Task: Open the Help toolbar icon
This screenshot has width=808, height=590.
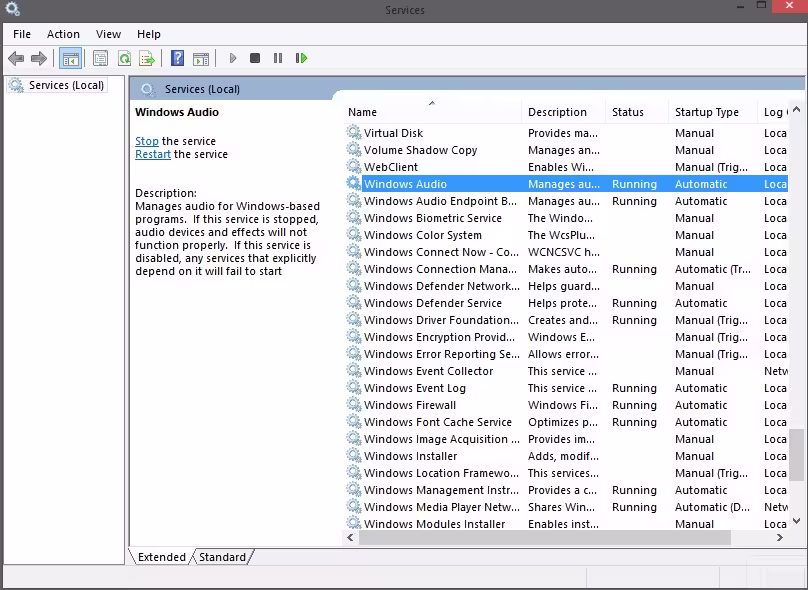Action: tap(177, 58)
